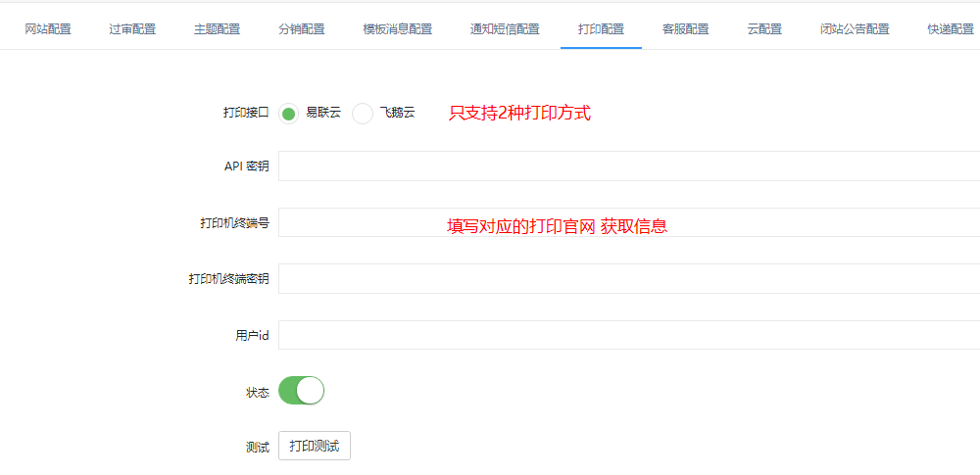Go to 模板消息配置 tab
The height and width of the screenshot is (475, 980).
(x=398, y=28)
